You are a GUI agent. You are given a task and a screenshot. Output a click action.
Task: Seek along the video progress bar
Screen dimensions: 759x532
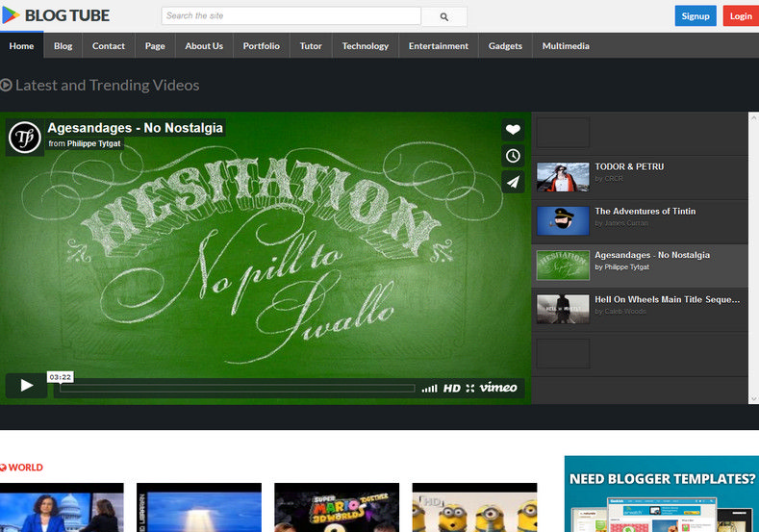[x=238, y=389]
